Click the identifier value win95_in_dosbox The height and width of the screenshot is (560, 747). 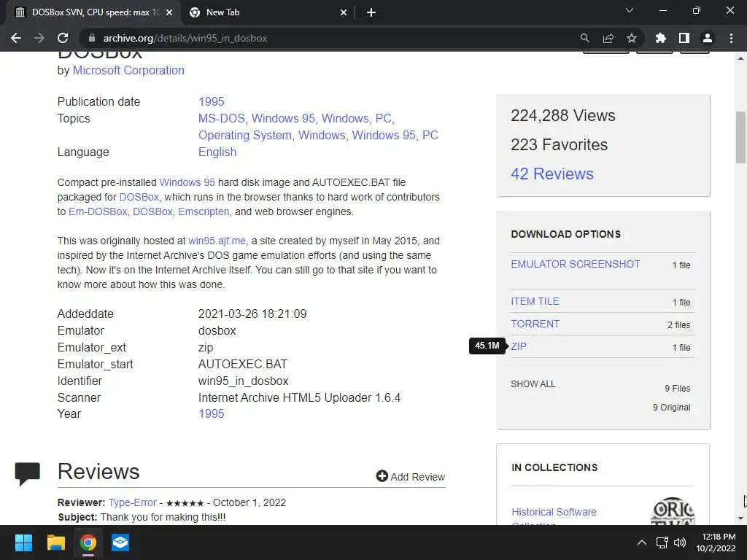point(243,381)
